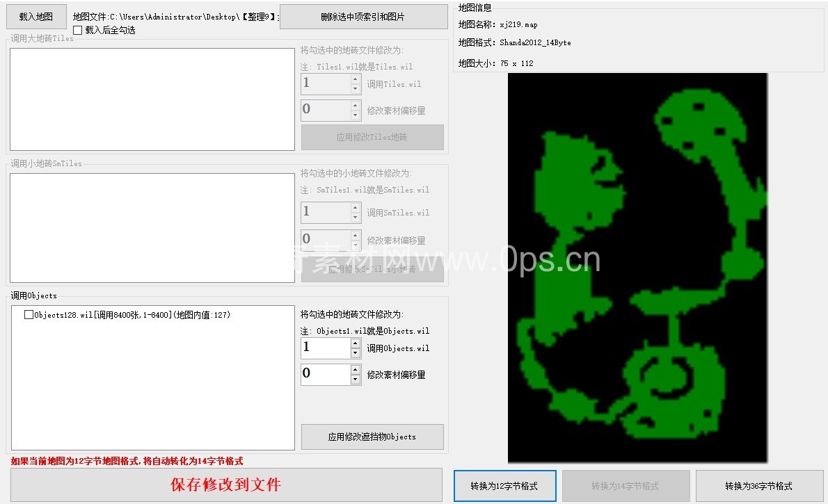Click the 调用Objects.wil number input field

[x=325, y=348]
